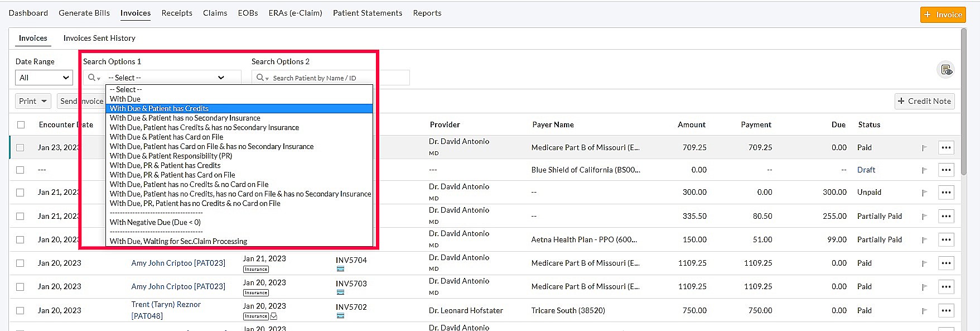Open more actions for the 335.50 row

[x=946, y=216]
